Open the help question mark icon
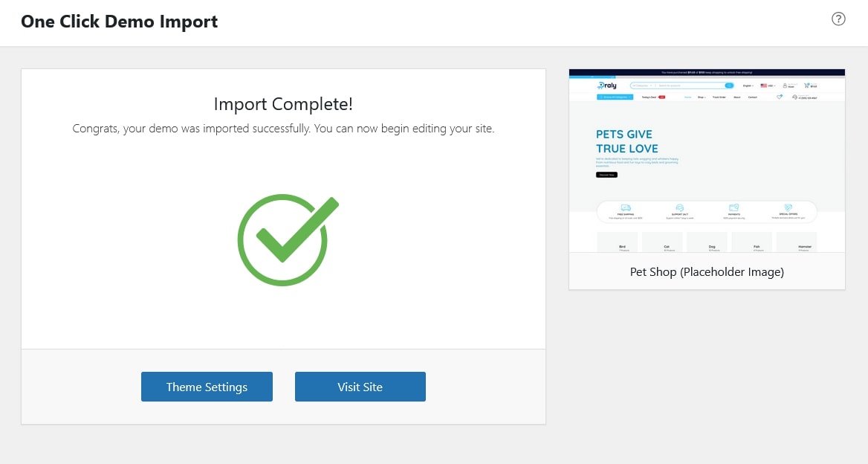The width and height of the screenshot is (868, 464). [x=838, y=19]
